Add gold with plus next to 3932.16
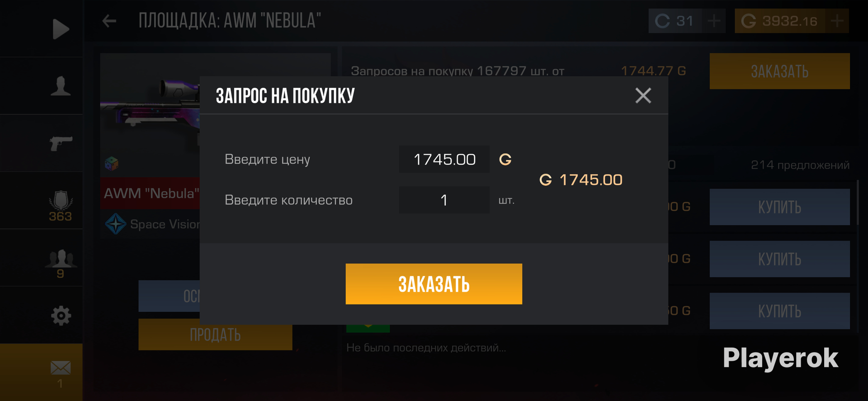This screenshot has height=401, width=868. (837, 21)
